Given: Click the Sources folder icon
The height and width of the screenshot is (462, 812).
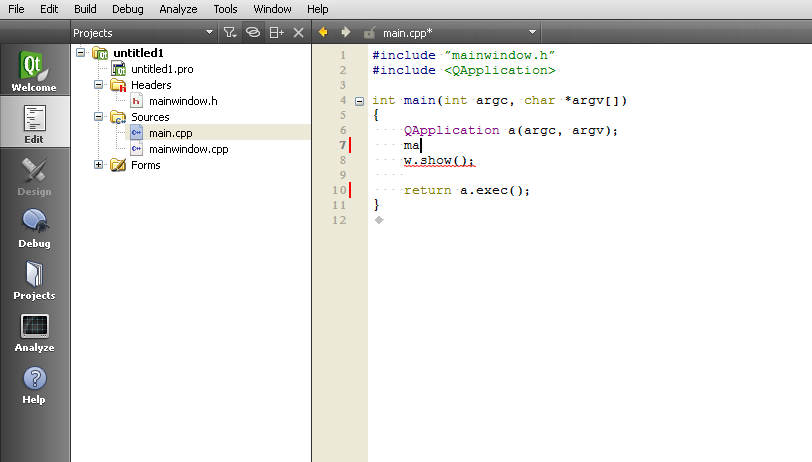Looking at the screenshot, I should click(118, 117).
